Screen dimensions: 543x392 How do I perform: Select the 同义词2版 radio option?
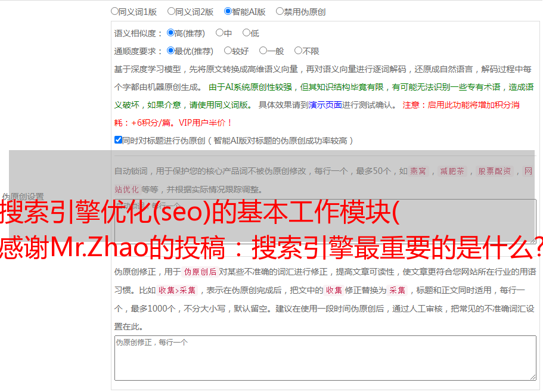click(171, 11)
